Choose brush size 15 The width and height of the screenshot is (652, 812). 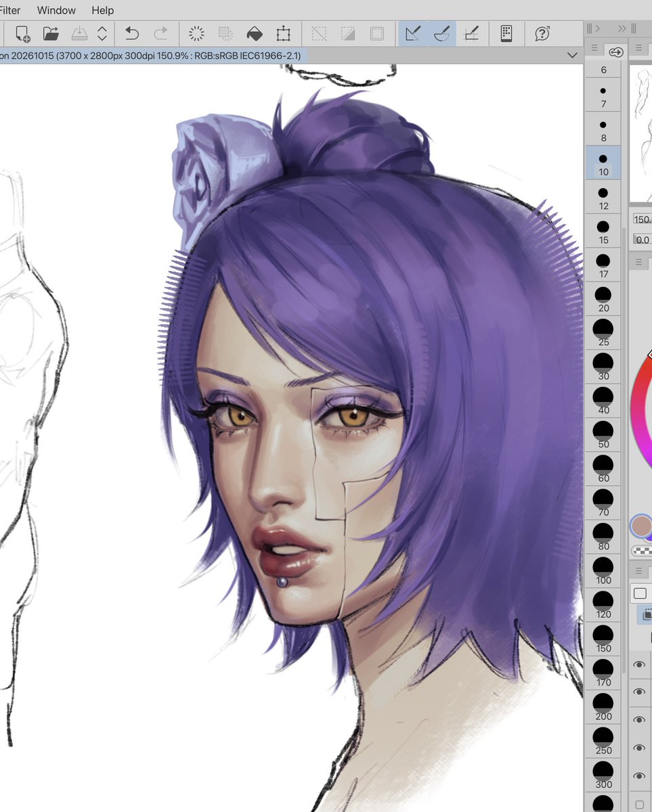603,230
